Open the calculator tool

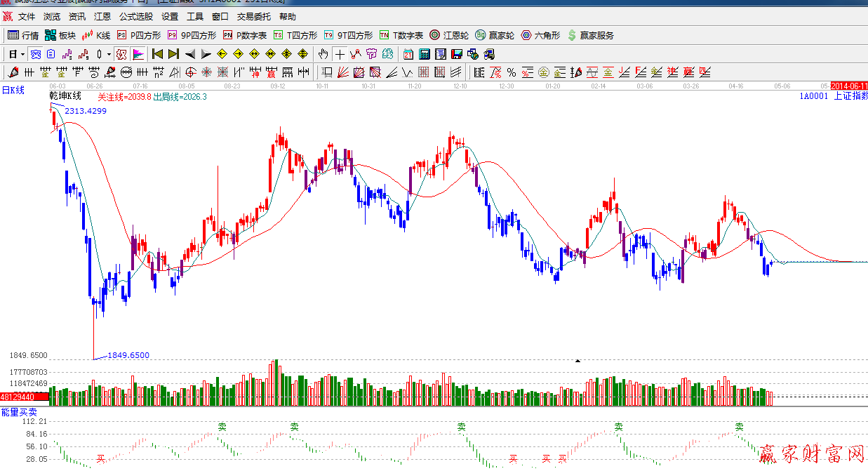[x=424, y=54]
